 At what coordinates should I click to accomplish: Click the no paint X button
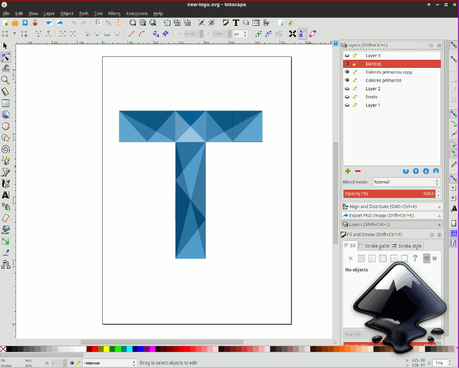point(351,258)
